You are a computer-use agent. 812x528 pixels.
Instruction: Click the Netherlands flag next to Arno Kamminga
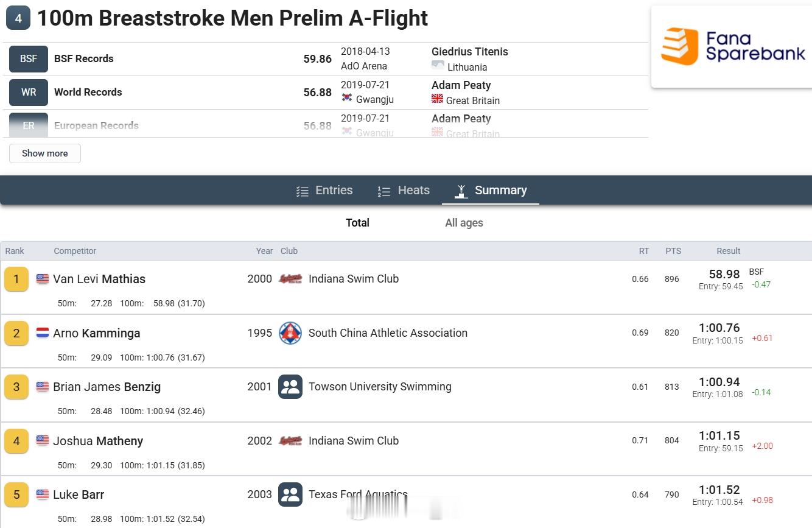click(43, 333)
